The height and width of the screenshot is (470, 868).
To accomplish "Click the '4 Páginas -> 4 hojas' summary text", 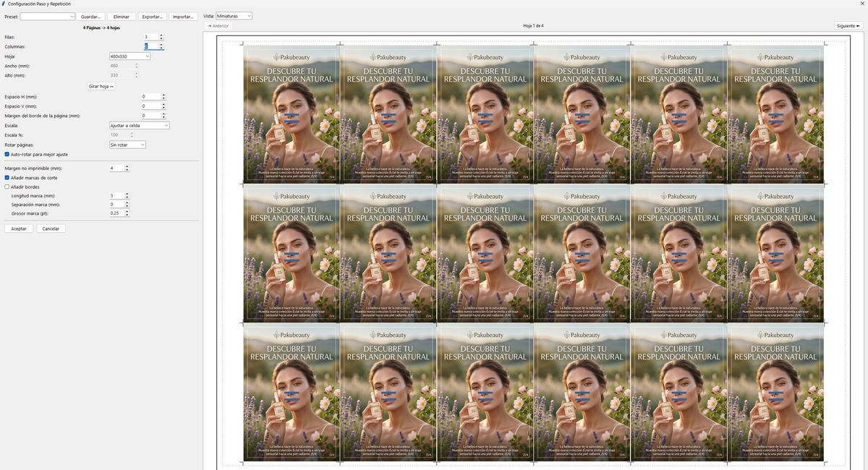I will pyautogui.click(x=101, y=27).
